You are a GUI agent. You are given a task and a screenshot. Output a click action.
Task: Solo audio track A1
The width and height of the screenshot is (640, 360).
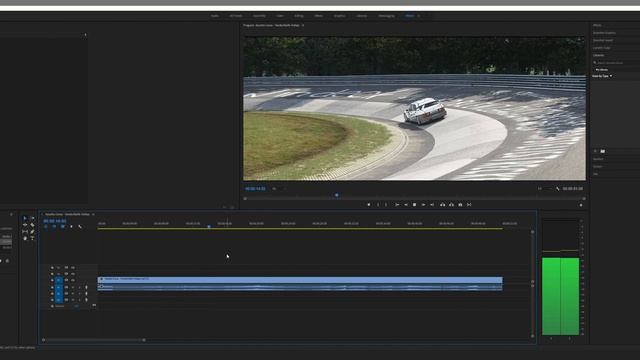[x=79, y=287]
